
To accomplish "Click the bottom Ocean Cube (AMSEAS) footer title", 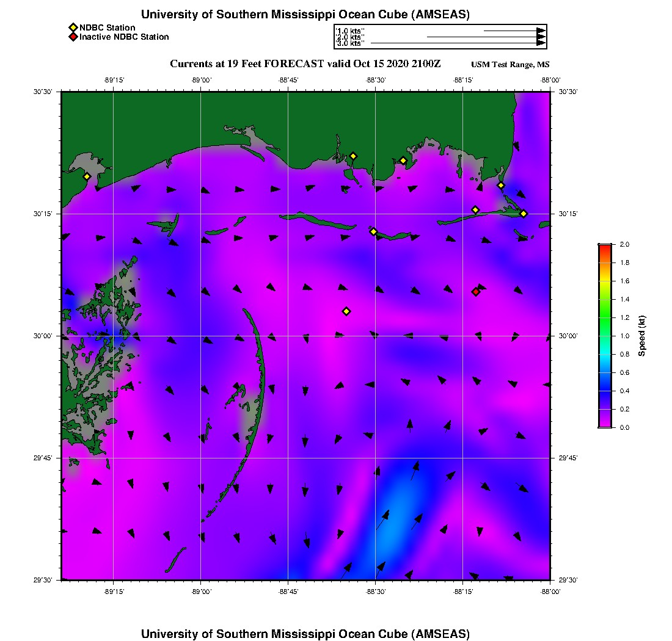I will pos(305,634).
